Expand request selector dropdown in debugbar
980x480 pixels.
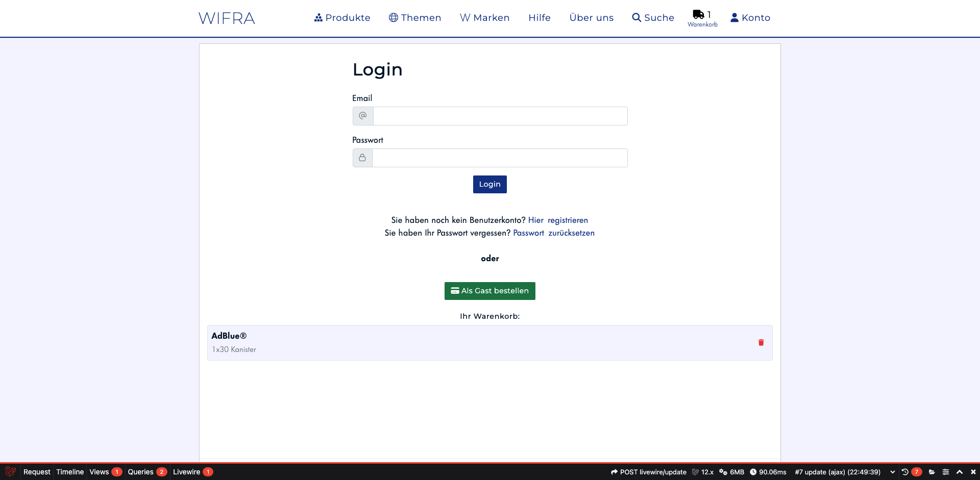pyautogui.click(x=892, y=472)
